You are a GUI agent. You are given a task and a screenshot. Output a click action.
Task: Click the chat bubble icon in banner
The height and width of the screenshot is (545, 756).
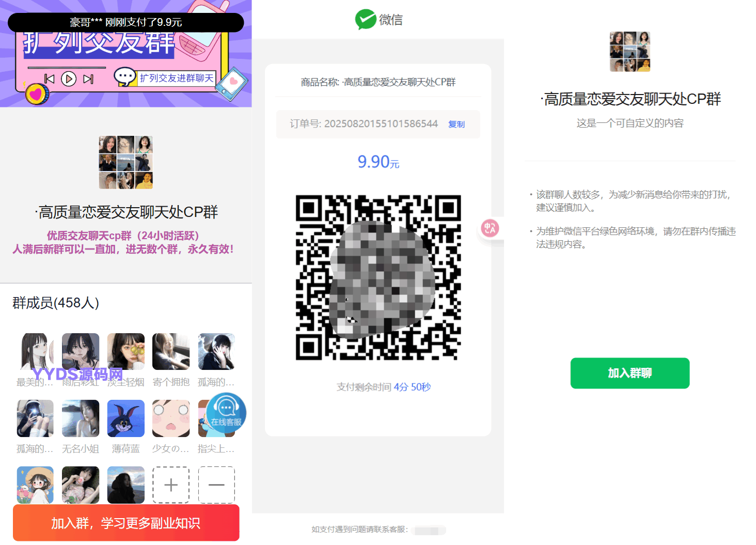click(125, 77)
